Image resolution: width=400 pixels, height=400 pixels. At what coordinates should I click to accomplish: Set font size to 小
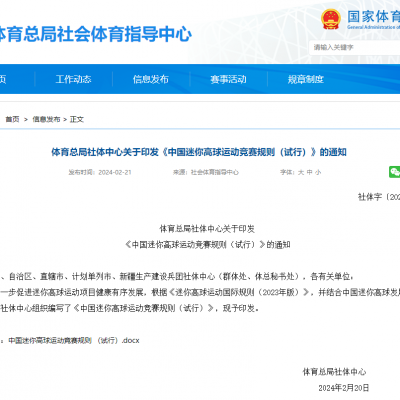pos(318,172)
